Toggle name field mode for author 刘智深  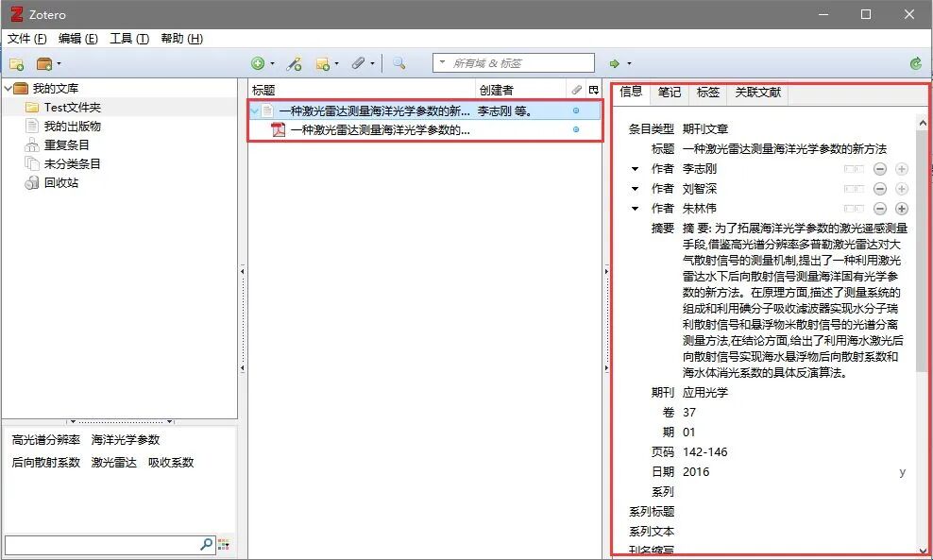coord(854,189)
